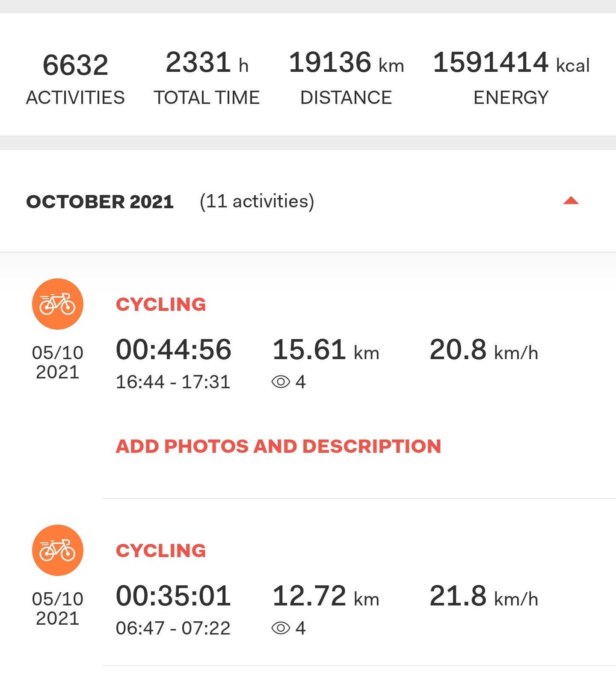Tap the 20.8 km/h average speed

point(484,350)
